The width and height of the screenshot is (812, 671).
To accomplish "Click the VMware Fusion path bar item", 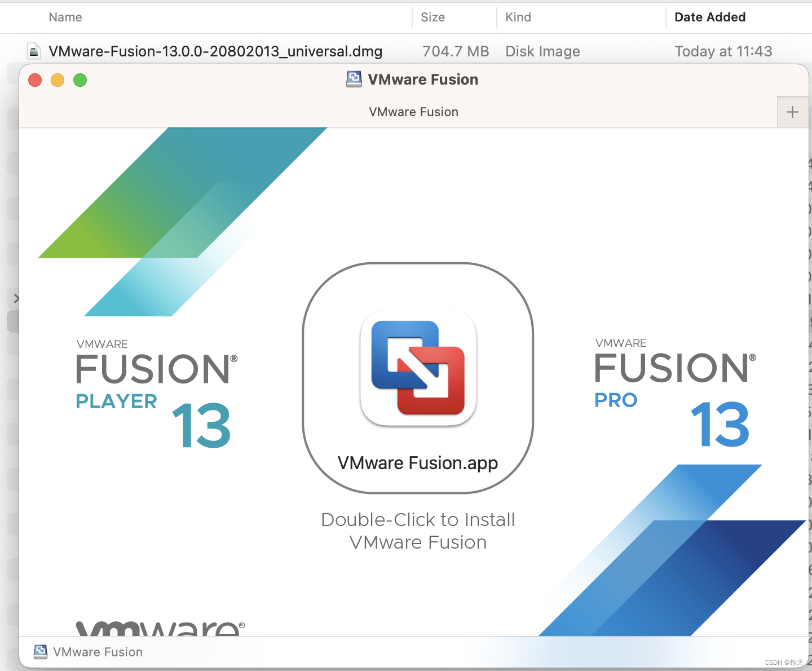I will tap(89, 652).
